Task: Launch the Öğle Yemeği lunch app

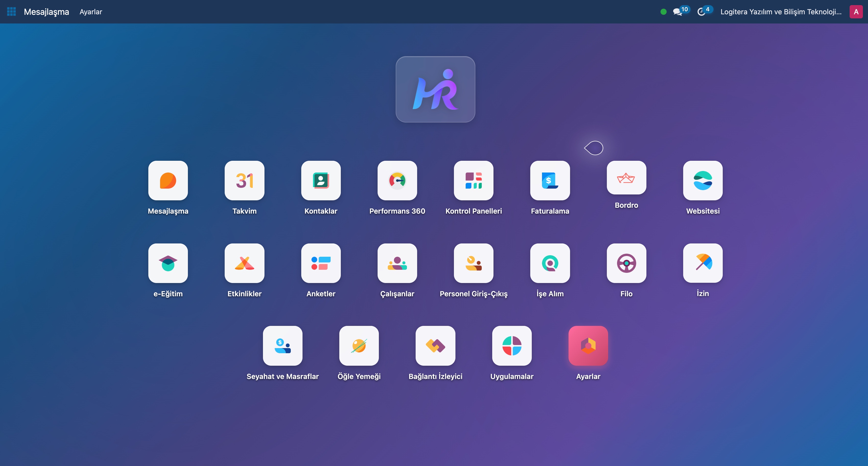Action: pyautogui.click(x=359, y=346)
